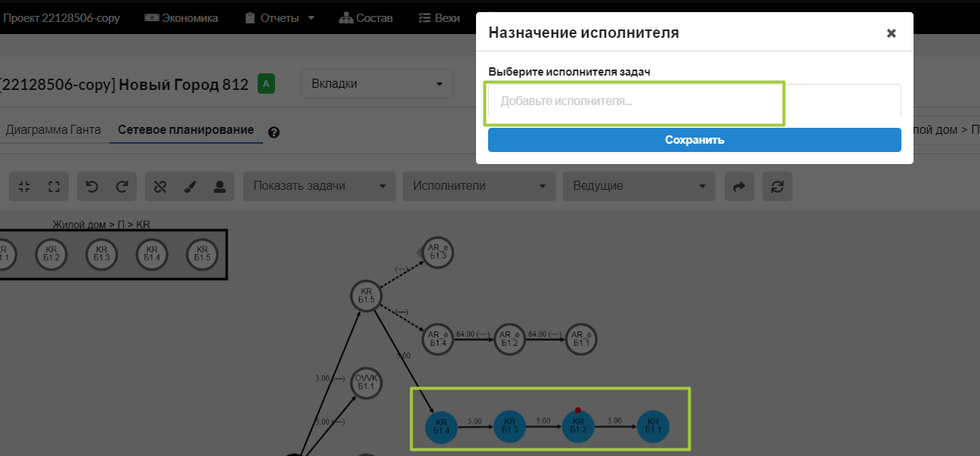
Task: Switch to the Сетевое планирование tab
Action: (186, 130)
